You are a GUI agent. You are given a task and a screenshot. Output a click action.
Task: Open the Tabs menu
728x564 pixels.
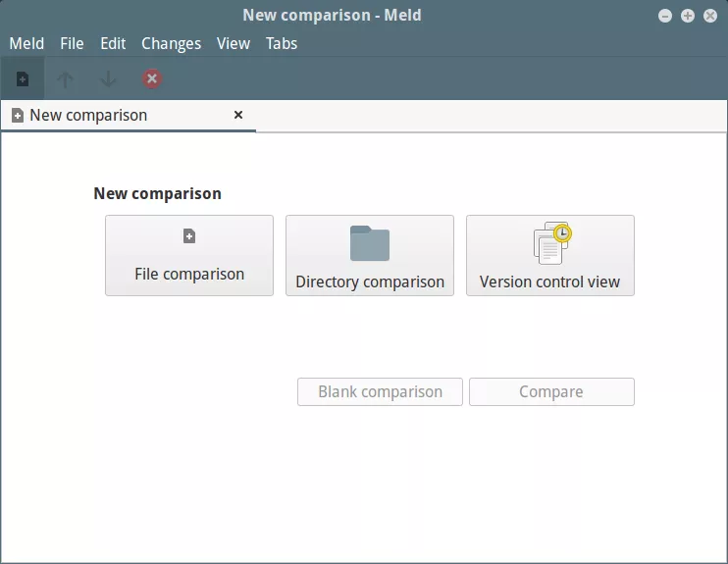(282, 43)
